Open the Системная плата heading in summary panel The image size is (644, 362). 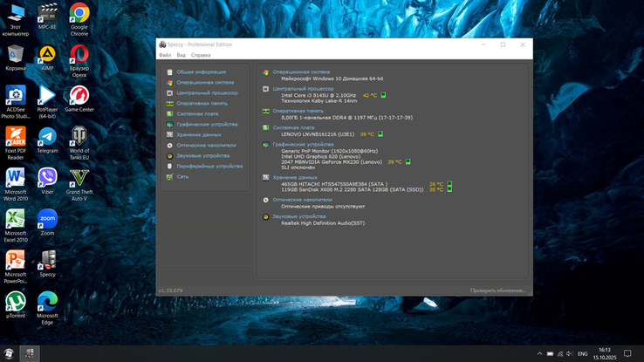click(x=293, y=127)
